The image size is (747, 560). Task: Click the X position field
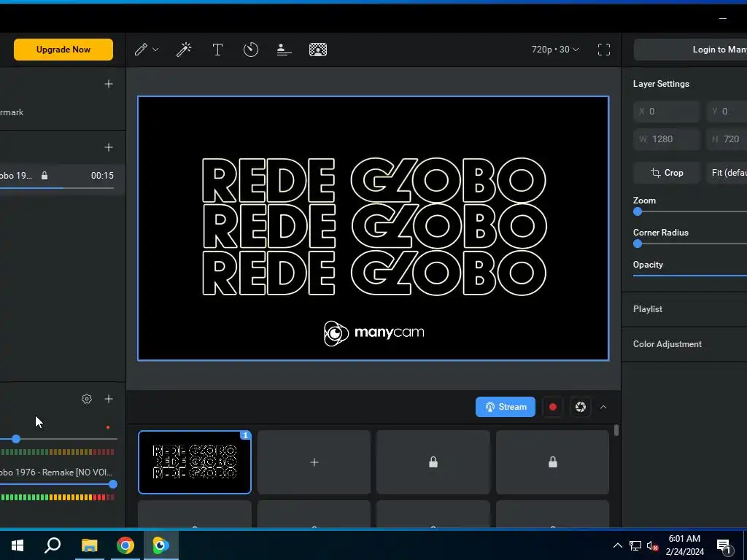point(667,112)
